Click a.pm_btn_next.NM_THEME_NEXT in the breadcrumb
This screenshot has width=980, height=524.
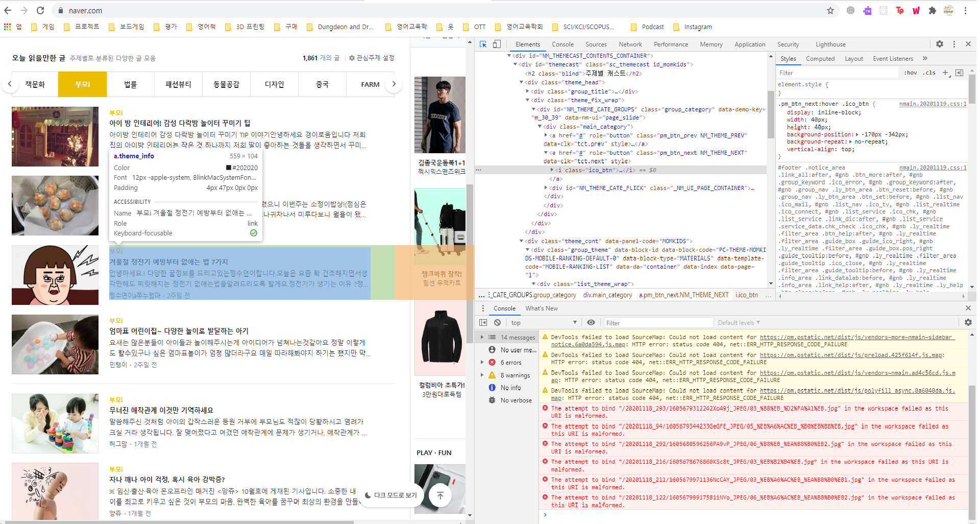[683, 295]
